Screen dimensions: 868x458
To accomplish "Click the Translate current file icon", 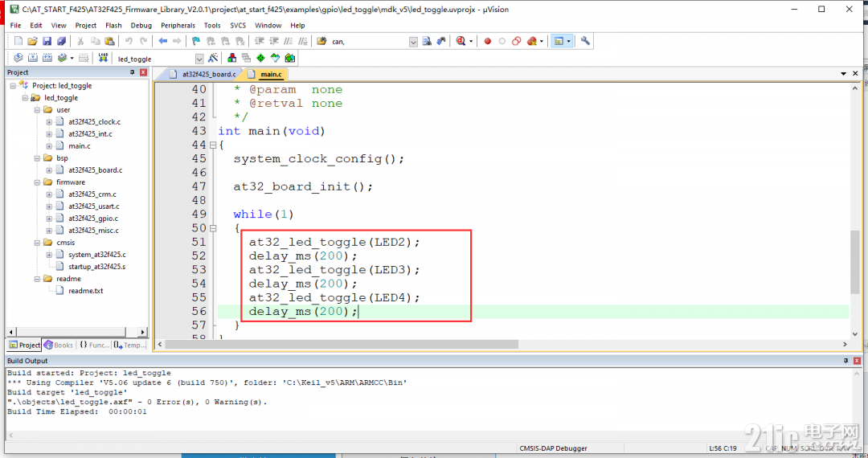I will click(18, 58).
